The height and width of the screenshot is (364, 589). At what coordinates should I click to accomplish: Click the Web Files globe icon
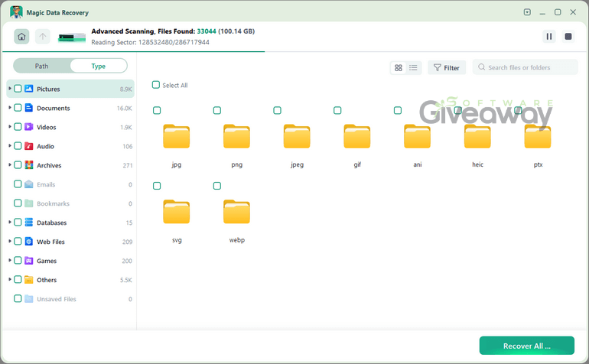point(29,241)
